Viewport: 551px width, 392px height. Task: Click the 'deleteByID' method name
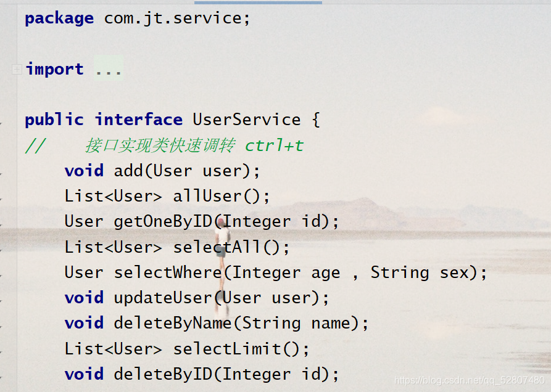[163, 374]
